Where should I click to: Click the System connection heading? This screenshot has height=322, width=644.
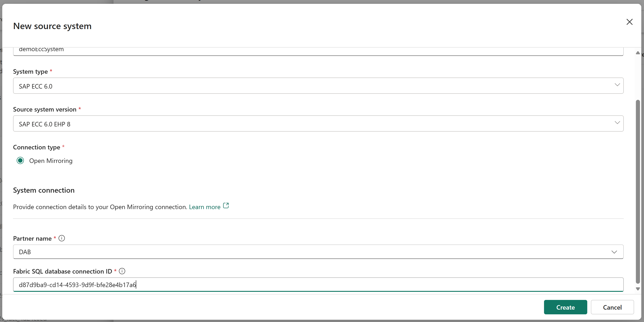[x=44, y=190]
